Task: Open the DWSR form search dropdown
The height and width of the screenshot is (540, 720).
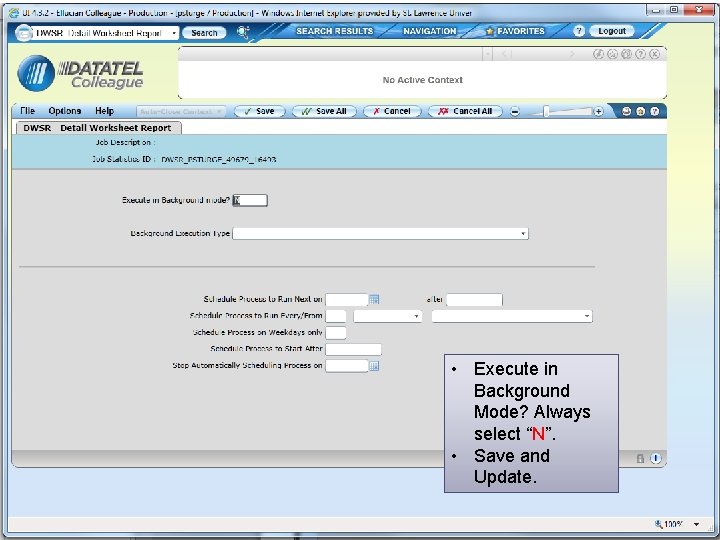Action: (x=174, y=33)
